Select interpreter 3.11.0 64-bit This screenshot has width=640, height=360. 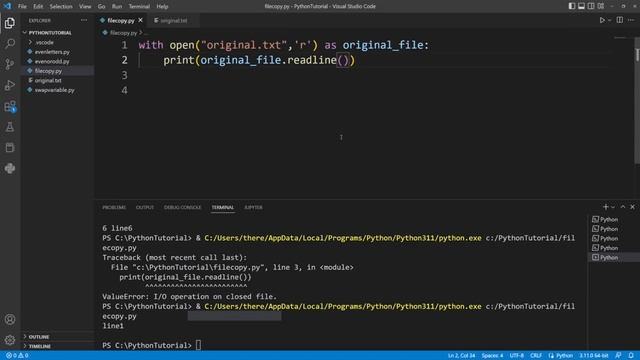[x=593, y=356]
